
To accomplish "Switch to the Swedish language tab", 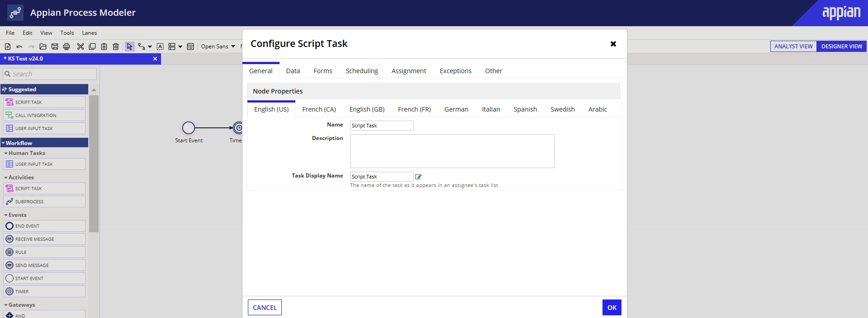I will [563, 109].
